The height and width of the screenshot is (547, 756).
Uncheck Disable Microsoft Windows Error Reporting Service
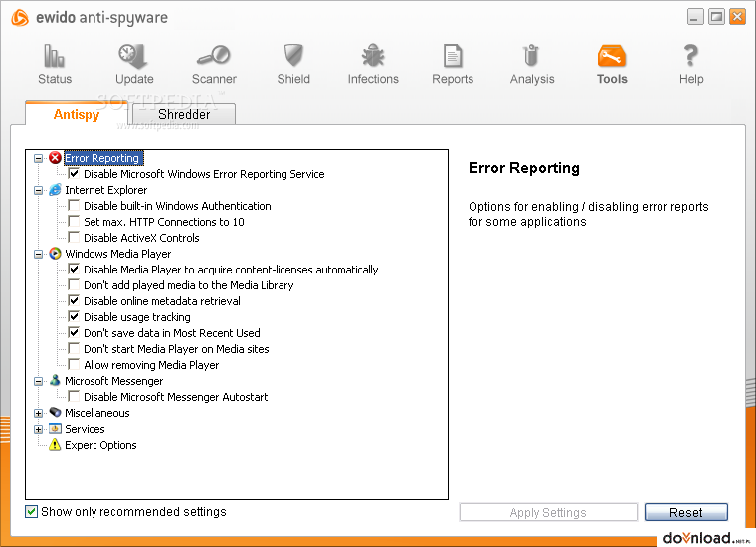[74, 173]
